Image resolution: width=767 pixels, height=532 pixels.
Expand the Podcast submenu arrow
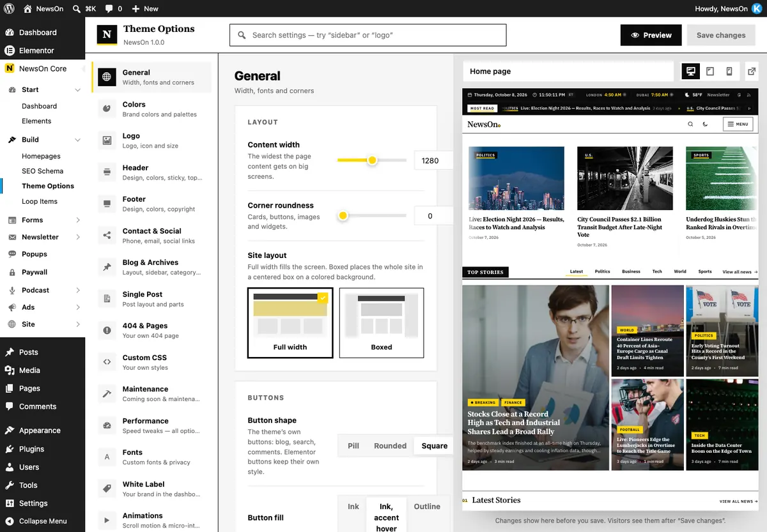point(78,291)
